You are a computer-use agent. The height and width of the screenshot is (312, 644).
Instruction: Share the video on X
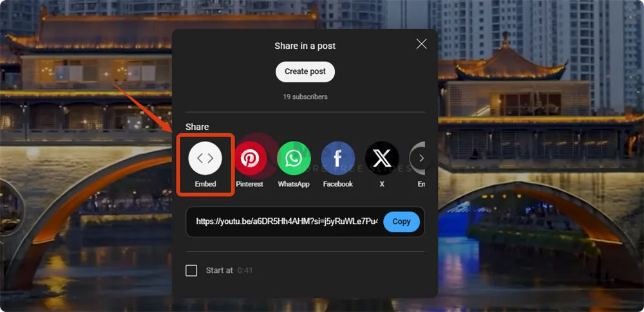382,158
